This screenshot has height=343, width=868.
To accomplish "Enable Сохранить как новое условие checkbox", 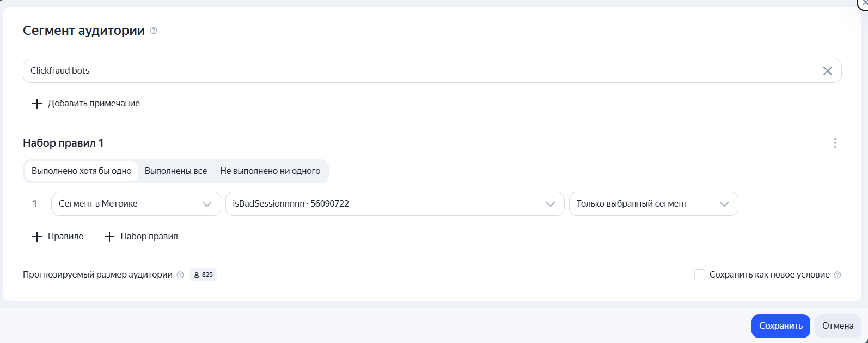I will click(x=700, y=275).
